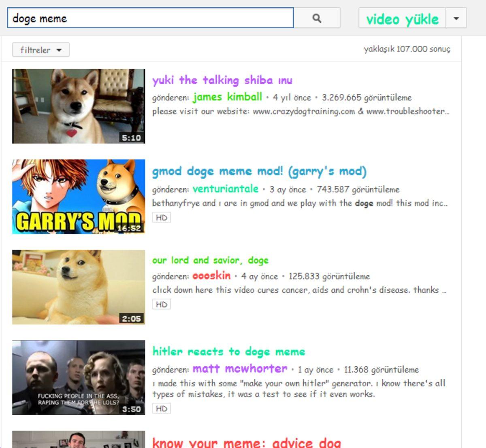Play the our lord and savior doge thumbnail

pos(79,287)
